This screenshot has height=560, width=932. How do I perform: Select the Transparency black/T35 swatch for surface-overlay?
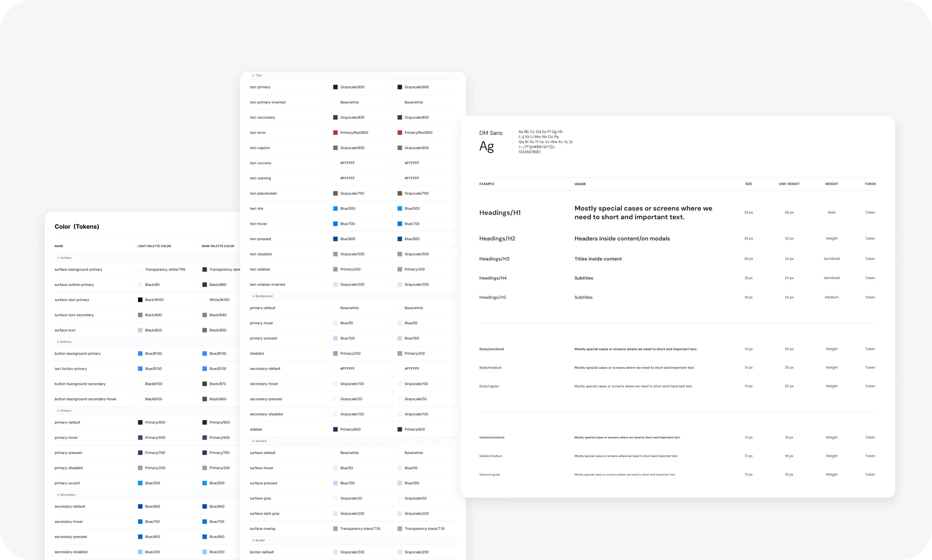(336, 528)
